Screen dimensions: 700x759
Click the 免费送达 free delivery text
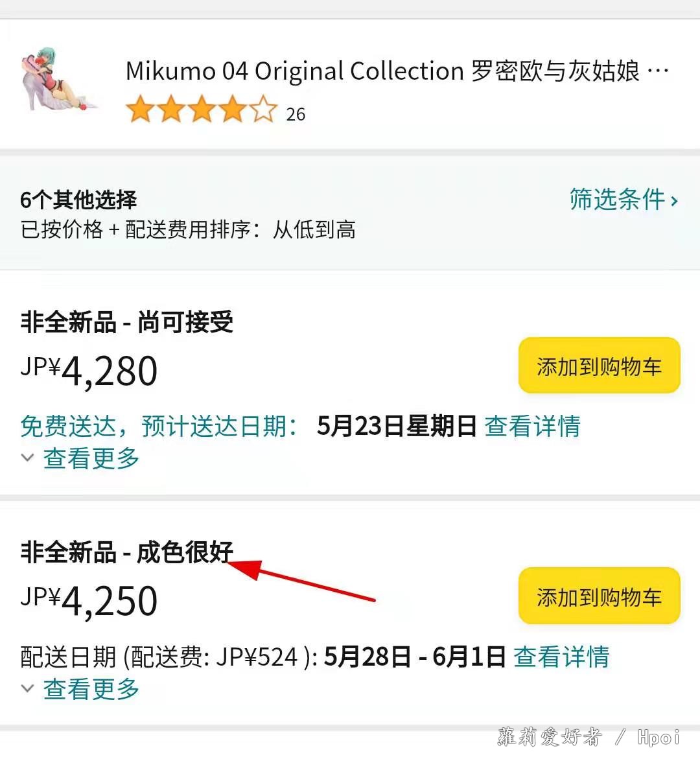coord(67,426)
